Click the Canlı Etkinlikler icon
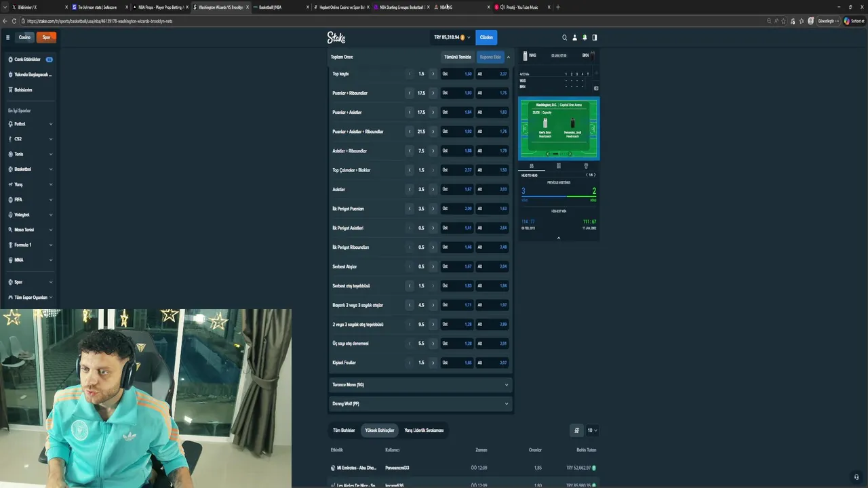 click(x=10, y=60)
